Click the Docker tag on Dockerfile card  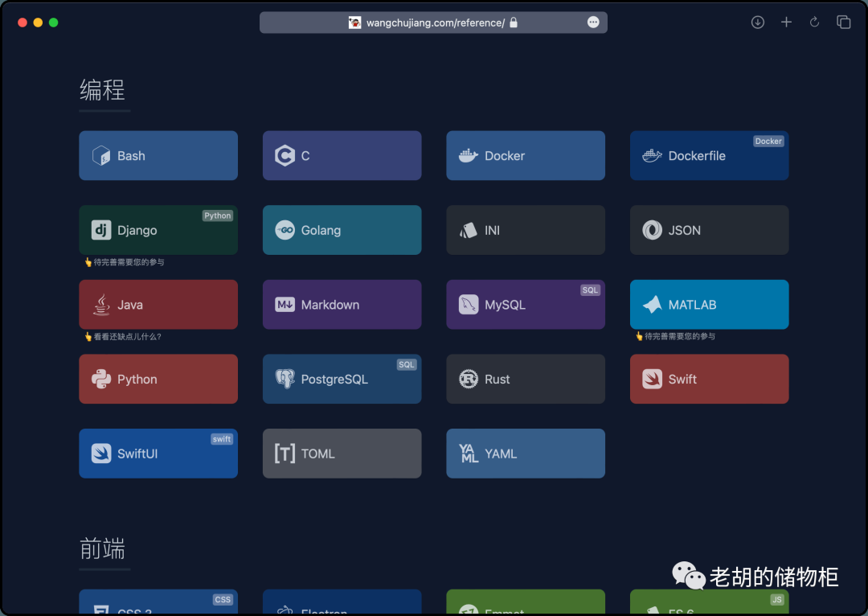[x=769, y=142]
